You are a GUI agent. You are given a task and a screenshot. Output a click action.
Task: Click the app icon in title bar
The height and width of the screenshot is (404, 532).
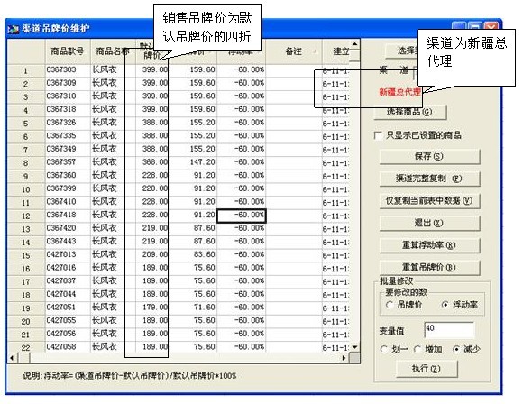tap(13, 29)
